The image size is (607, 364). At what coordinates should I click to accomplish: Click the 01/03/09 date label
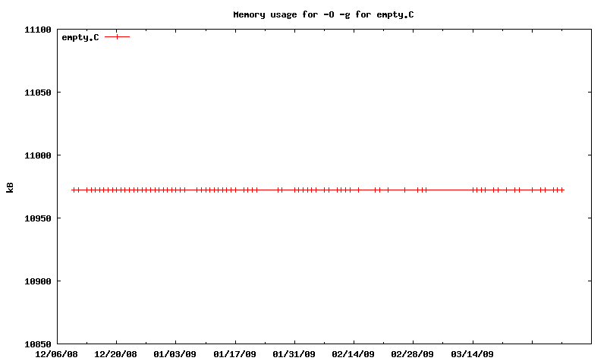[x=175, y=354]
